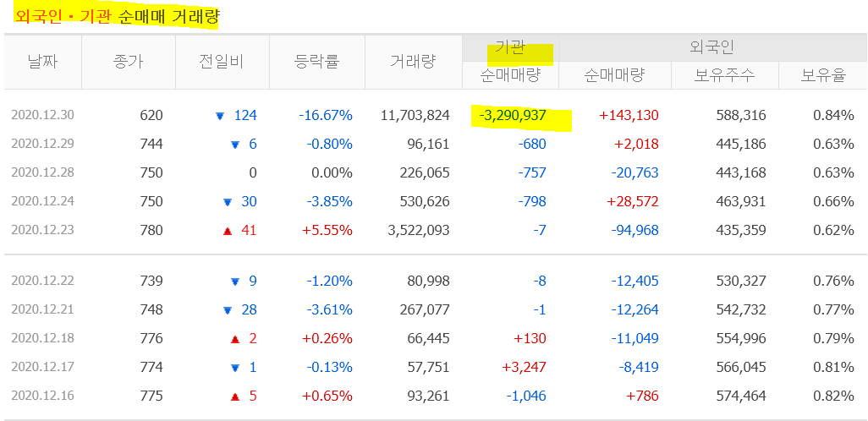Screen dimensions: 868x421
Task: Select the date 2020.12.24
Action: 42,201
